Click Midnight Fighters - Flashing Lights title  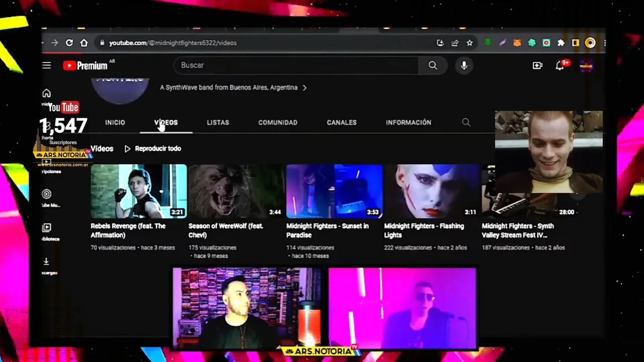tap(424, 230)
